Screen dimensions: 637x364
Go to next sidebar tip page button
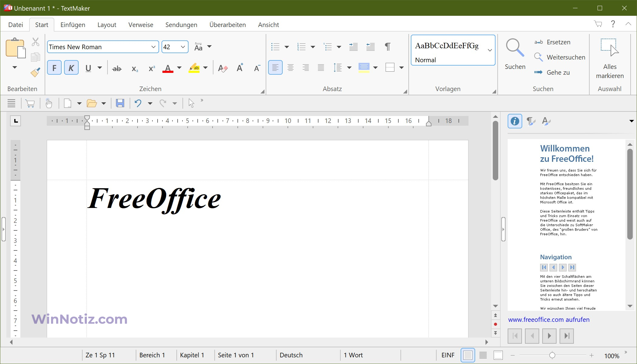coord(549,336)
